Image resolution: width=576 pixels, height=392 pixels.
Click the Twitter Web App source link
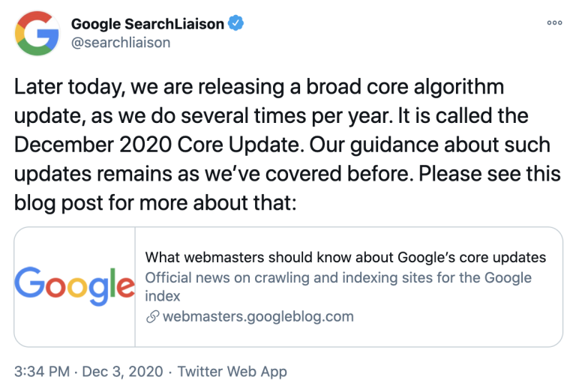coord(232,371)
